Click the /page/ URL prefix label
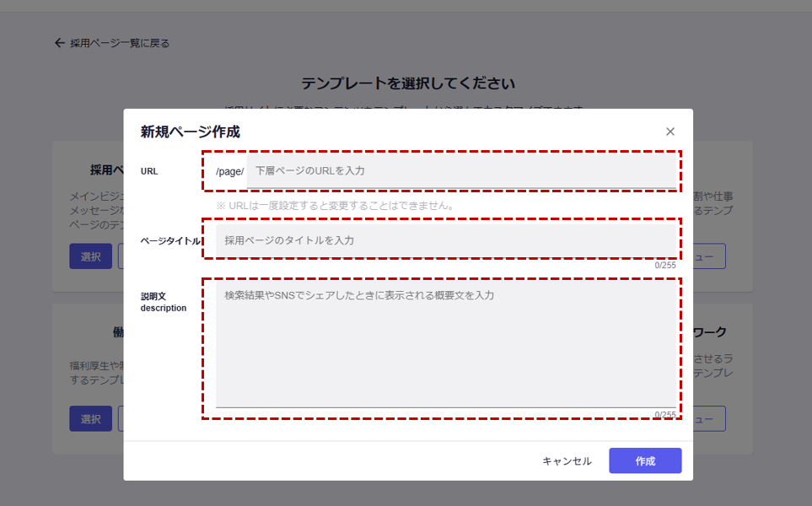The height and width of the screenshot is (506, 812). coord(229,171)
